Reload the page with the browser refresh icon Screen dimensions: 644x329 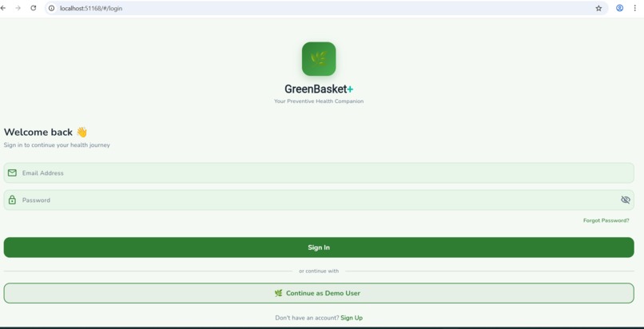pyautogui.click(x=34, y=8)
